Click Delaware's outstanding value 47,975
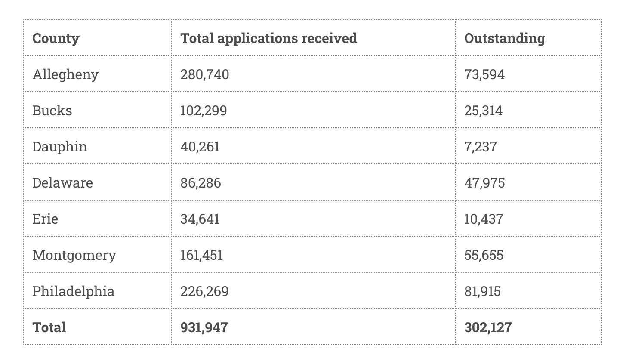Image resolution: width=617 pixels, height=364 pixels. (484, 183)
